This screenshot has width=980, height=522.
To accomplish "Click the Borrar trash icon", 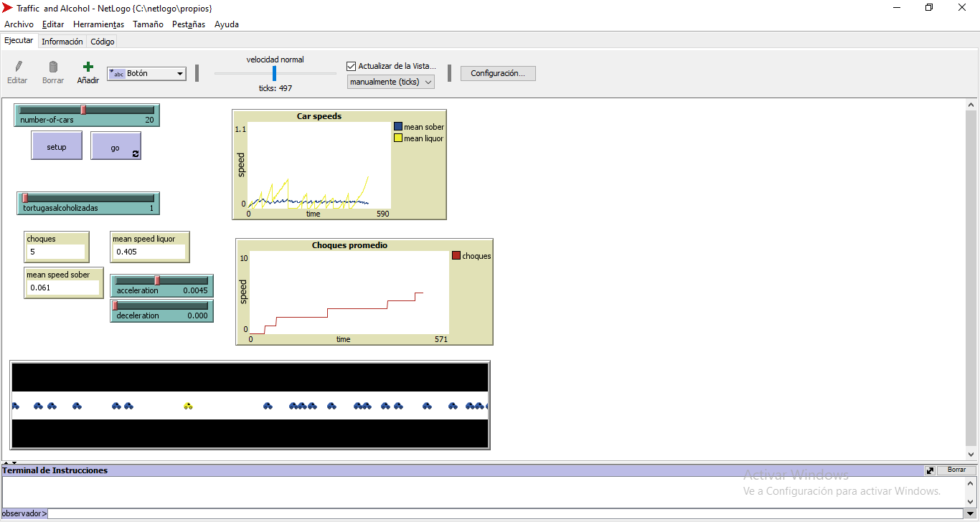I will (53, 67).
